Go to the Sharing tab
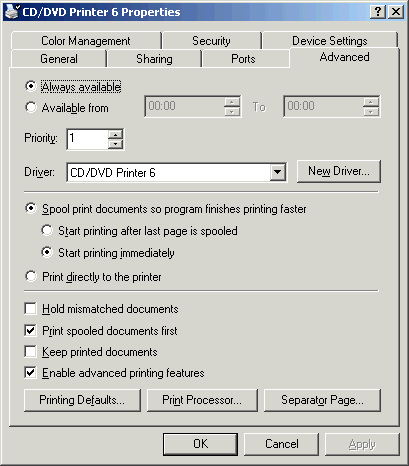Screen dimensions: 409x466 (x=154, y=59)
